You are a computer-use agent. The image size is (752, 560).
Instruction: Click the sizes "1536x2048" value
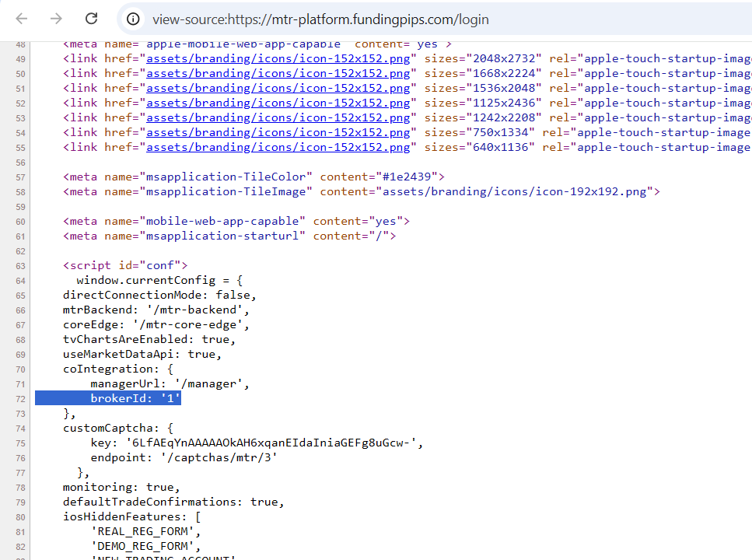click(x=504, y=89)
